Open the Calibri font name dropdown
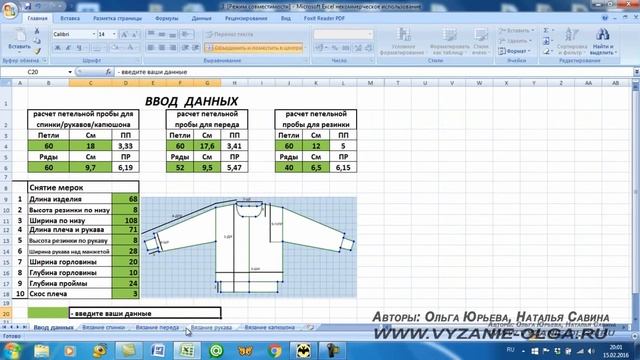Screen dimensions: 640x360 tap(93, 34)
